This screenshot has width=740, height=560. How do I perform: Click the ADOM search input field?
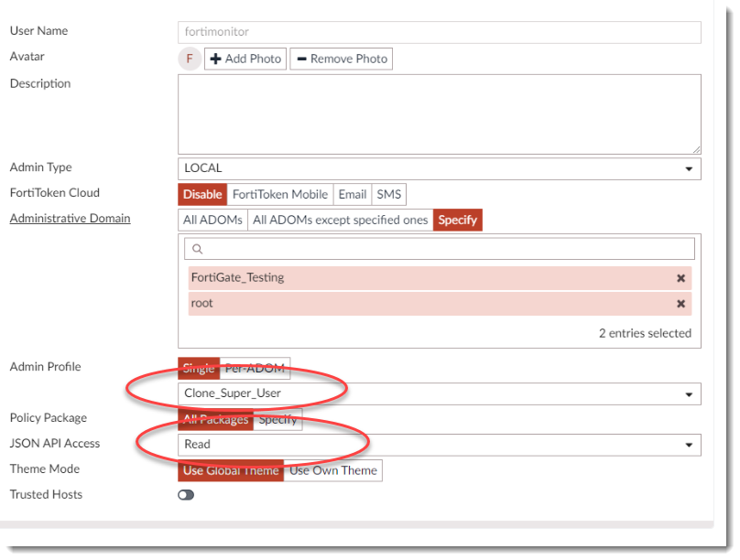pos(440,249)
